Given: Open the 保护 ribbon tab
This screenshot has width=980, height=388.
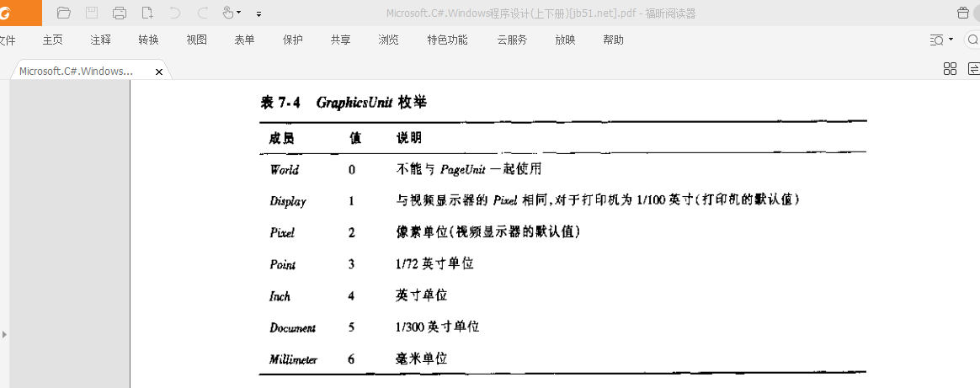Looking at the screenshot, I should point(292,40).
